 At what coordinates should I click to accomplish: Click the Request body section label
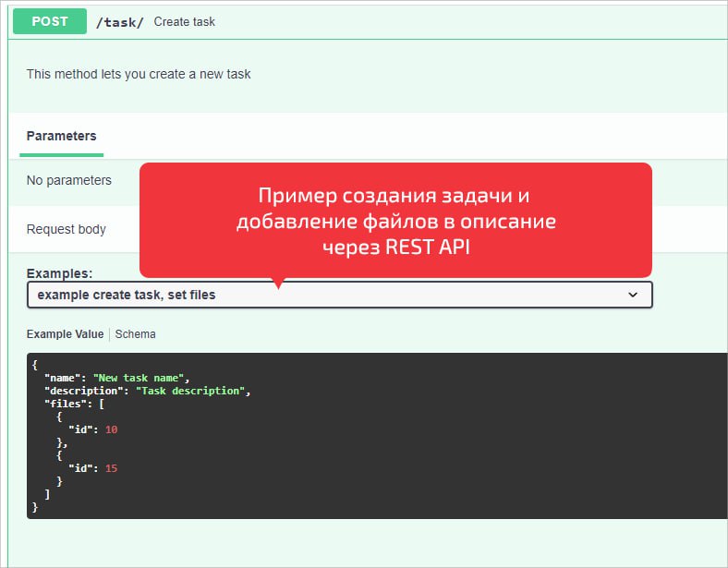67,229
